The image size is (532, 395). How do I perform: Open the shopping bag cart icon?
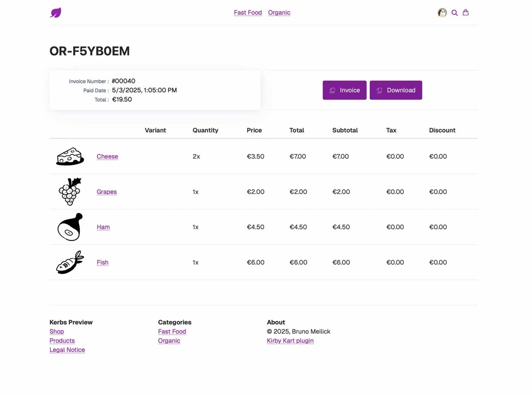[x=465, y=12]
